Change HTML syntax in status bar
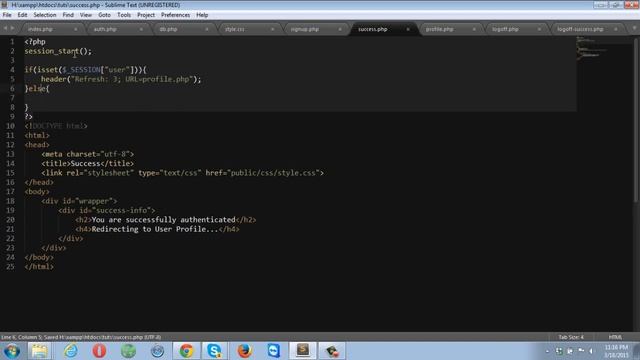Image resolution: width=640 pixels, height=360 pixels. [615, 337]
